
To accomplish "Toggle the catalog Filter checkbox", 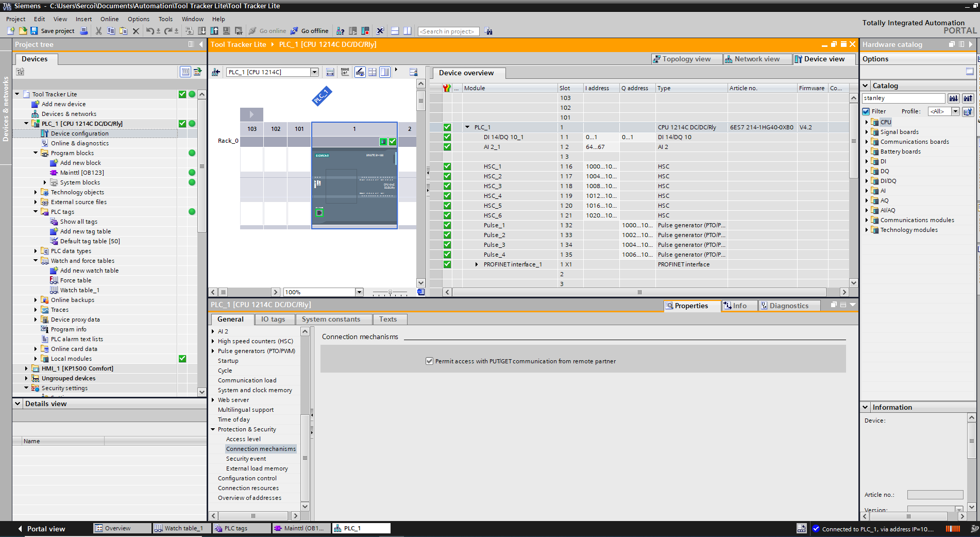I will (867, 111).
